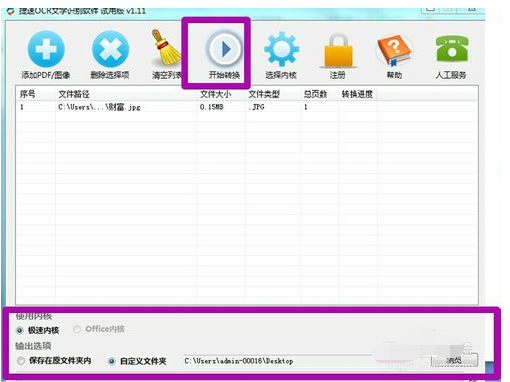The height and width of the screenshot is (382, 510).
Task: Click the 文件类型 column header
Action: pos(273,94)
